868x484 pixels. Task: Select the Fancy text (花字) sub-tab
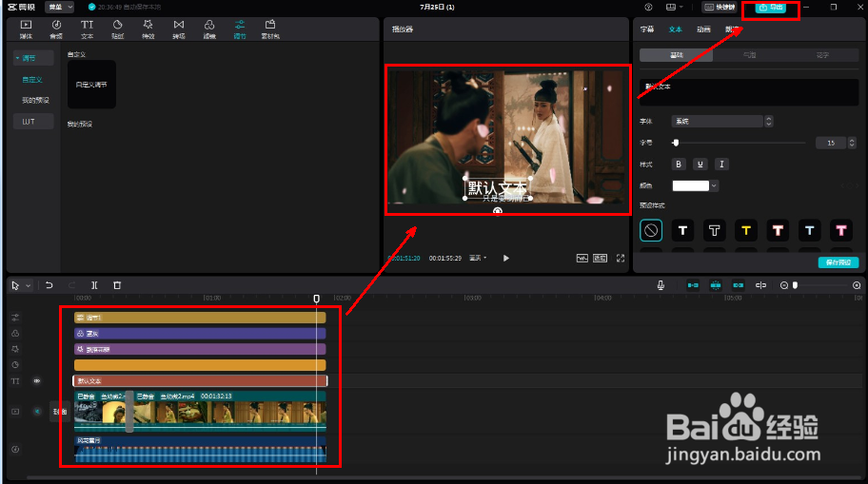822,55
